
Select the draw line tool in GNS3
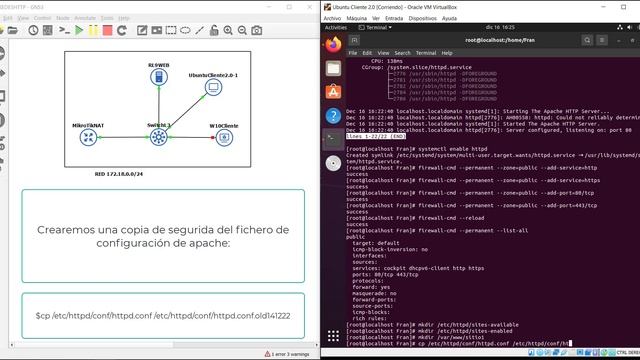pyautogui.click(x=200, y=30)
